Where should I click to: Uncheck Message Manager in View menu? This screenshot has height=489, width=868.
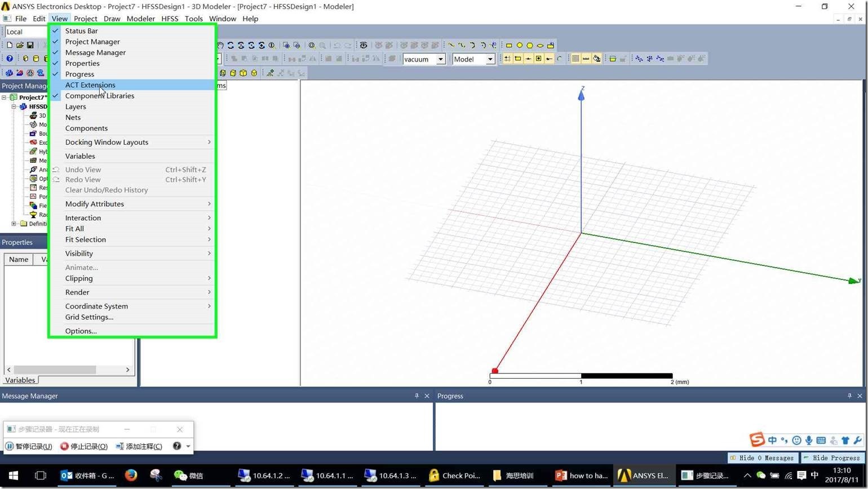132,52
